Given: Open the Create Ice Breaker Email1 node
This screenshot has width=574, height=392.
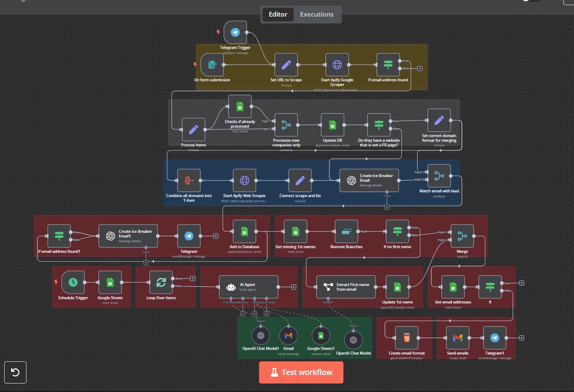Looking at the screenshot, I should point(128,236).
